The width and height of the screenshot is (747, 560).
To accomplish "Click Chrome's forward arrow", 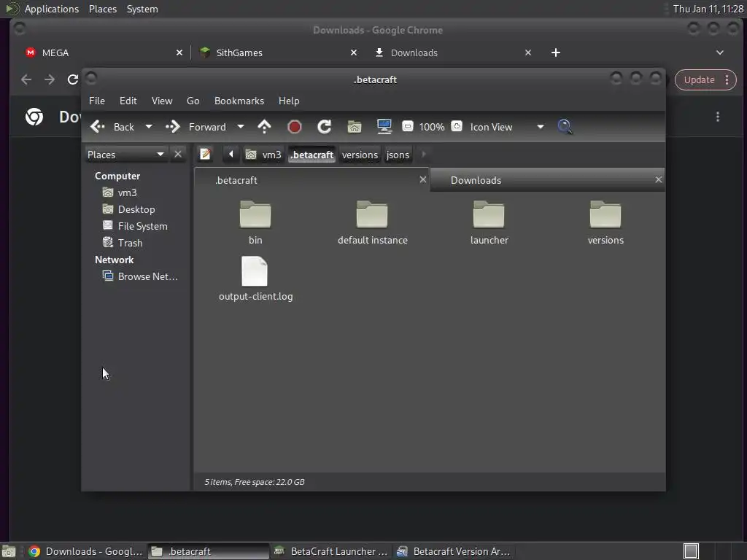I will 50,79.
